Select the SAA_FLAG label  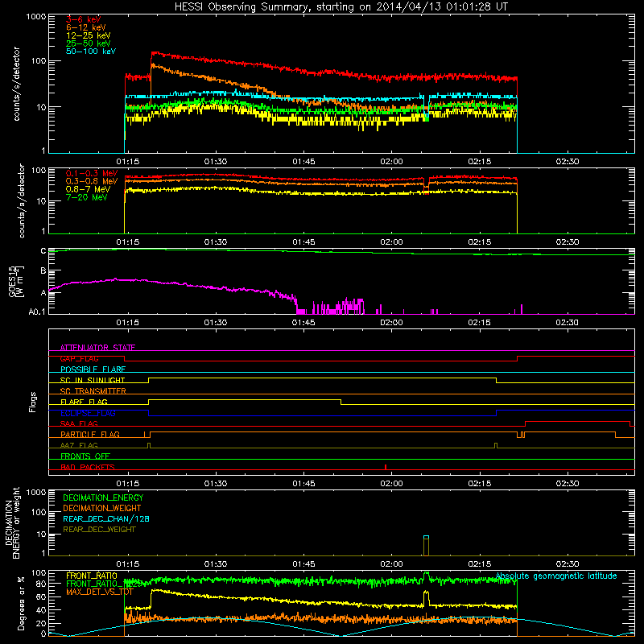[79, 423]
